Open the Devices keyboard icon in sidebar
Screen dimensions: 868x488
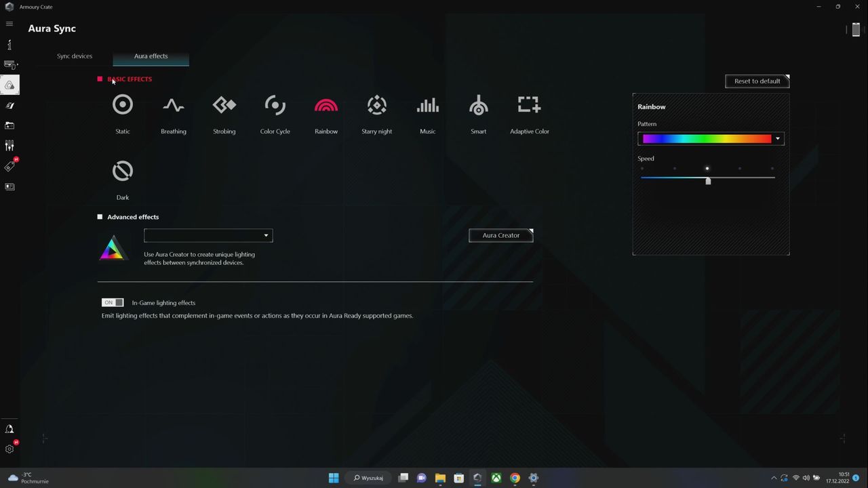pyautogui.click(x=9, y=64)
